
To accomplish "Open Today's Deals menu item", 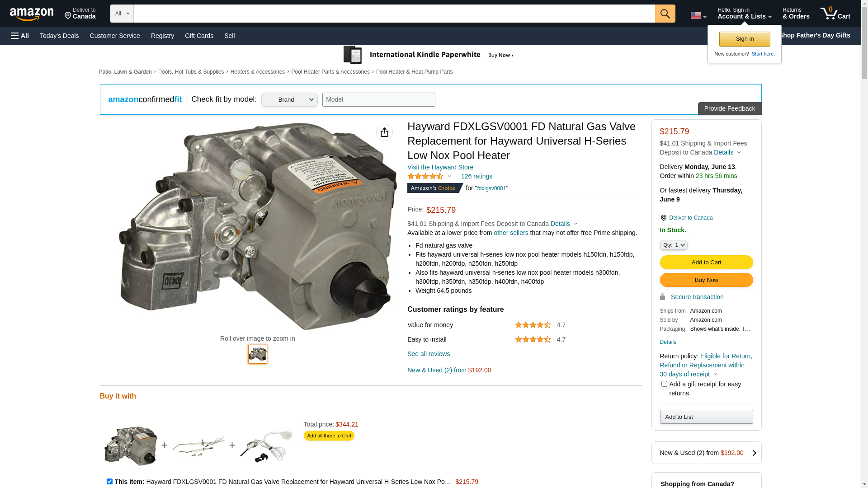I will pyautogui.click(x=59, y=36).
